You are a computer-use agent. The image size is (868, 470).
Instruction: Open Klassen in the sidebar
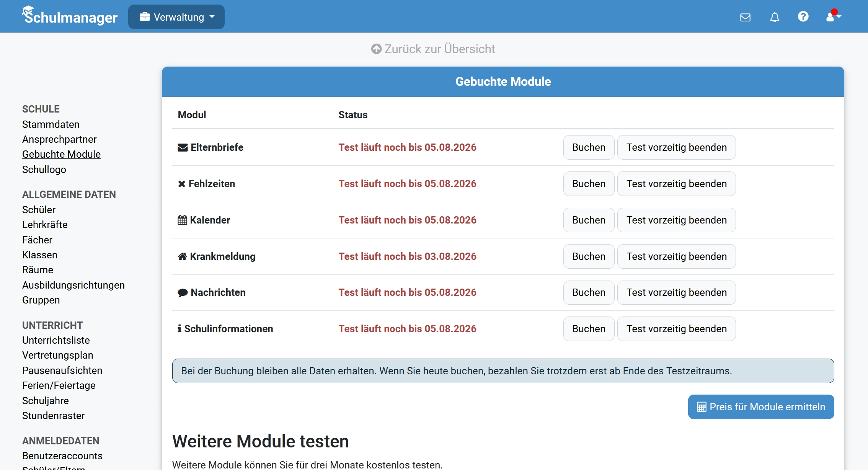(x=40, y=255)
